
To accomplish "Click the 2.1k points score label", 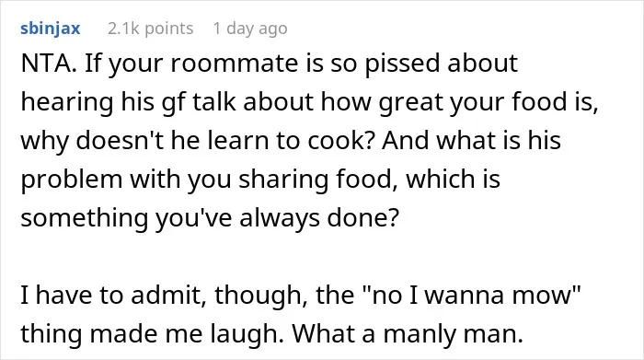I will (x=150, y=29).
